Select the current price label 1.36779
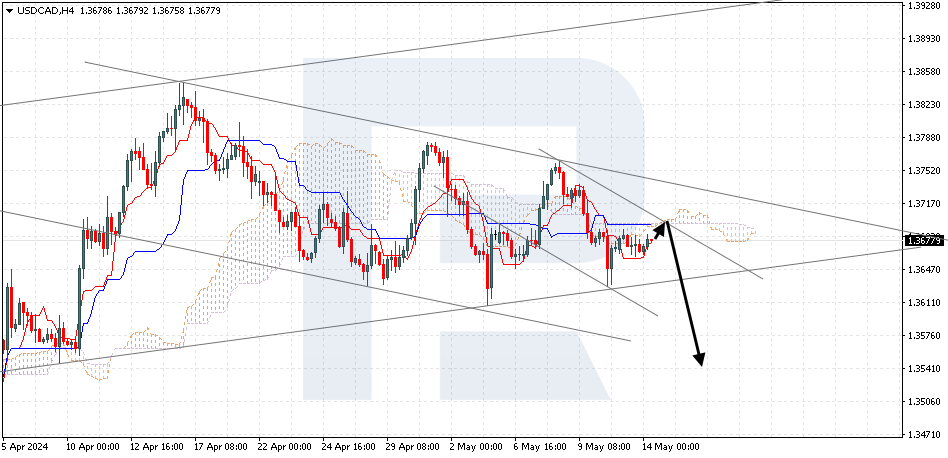Viewport: 948px width, 458px height. pos(925,241)
